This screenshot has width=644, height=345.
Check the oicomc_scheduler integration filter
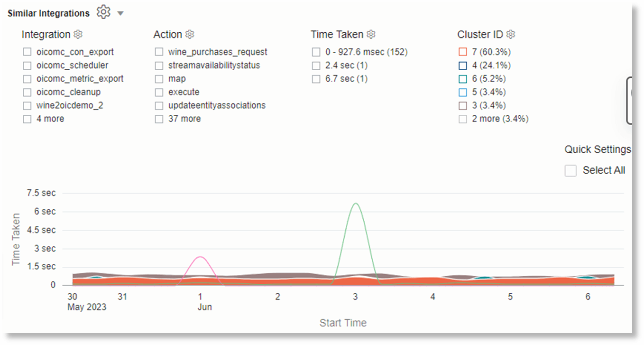27,65
